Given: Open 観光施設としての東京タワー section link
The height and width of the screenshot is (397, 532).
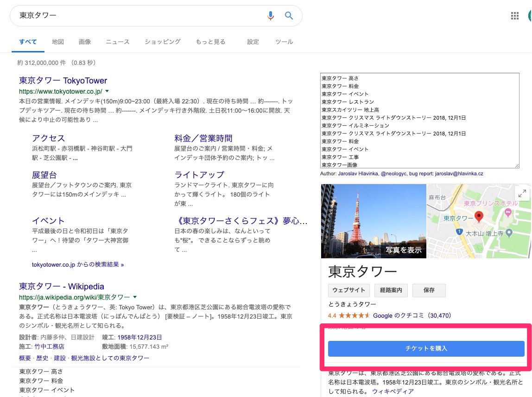Looking at the screenshot, I should 110,358.
